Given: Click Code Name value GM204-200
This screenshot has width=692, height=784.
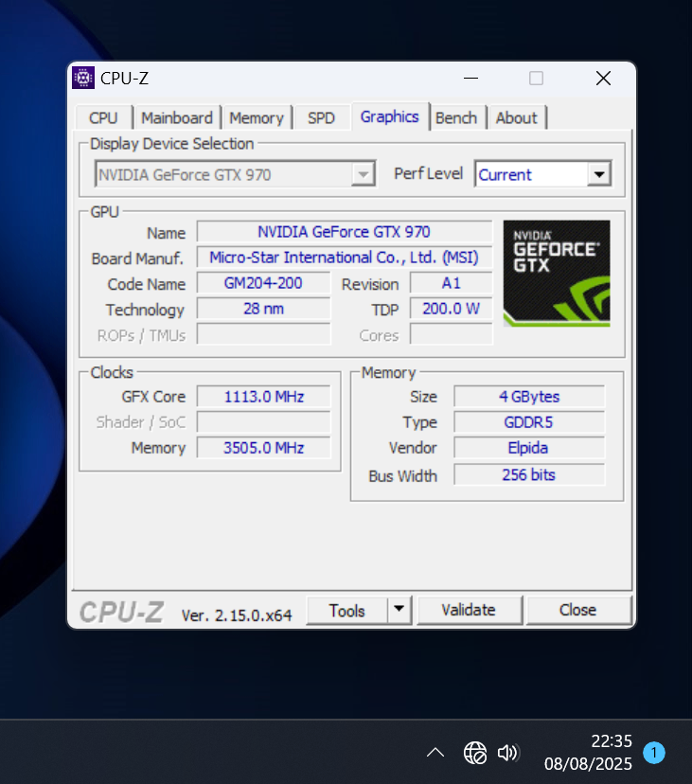Looking at the screenshot, I should [x=263, y=283].
